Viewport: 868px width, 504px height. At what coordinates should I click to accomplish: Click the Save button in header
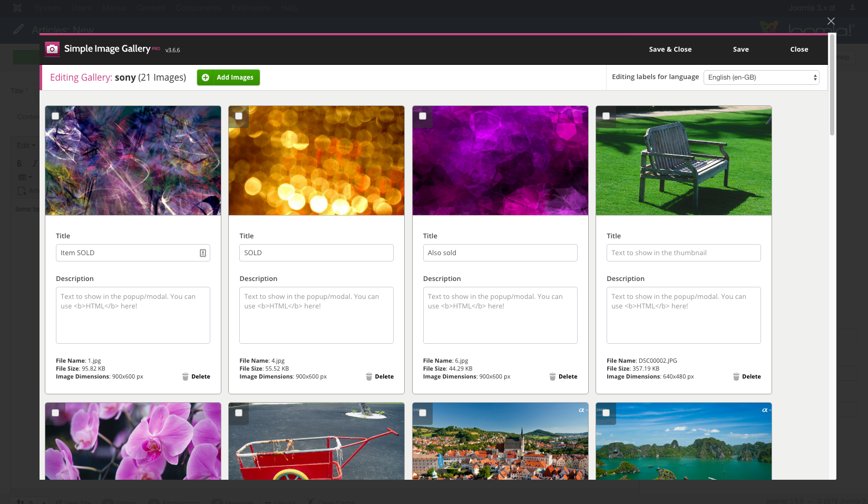pyautogui.click(x=741, y=49)
